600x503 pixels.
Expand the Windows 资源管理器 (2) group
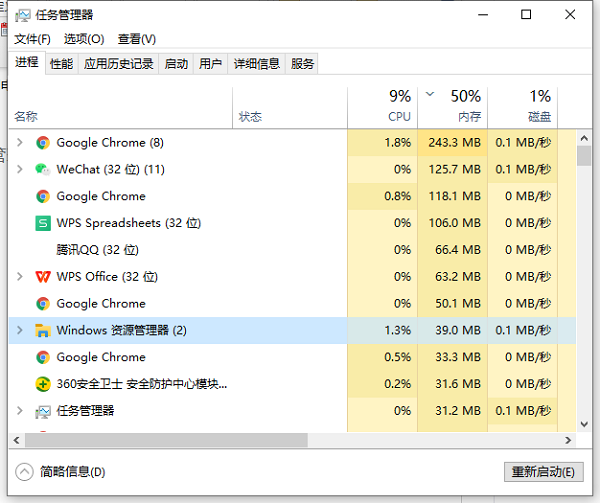pyautogui.click(x=20, y=330)
